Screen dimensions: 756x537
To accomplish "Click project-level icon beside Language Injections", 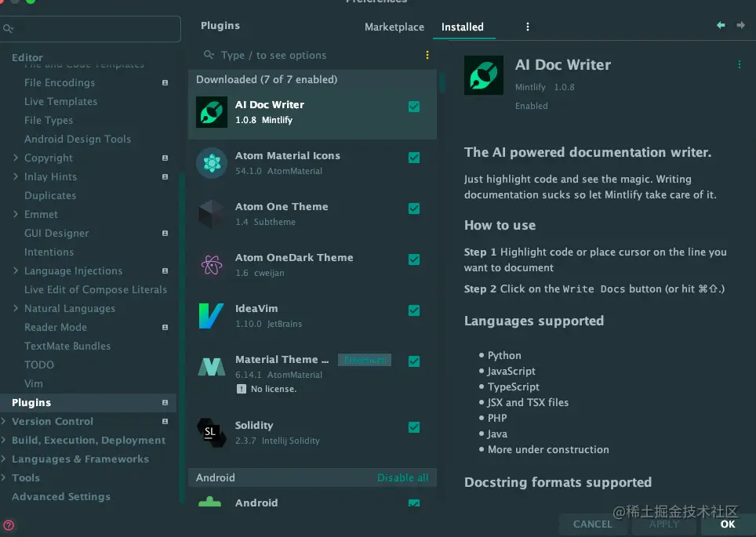I will click(x=165, y=271).
